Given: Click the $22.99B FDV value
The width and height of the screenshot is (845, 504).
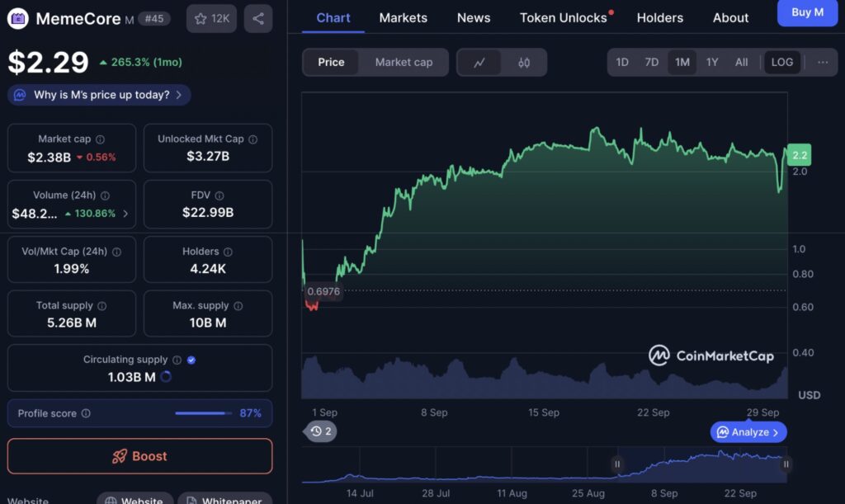Looking at the screenshot, I should point(208,213).
